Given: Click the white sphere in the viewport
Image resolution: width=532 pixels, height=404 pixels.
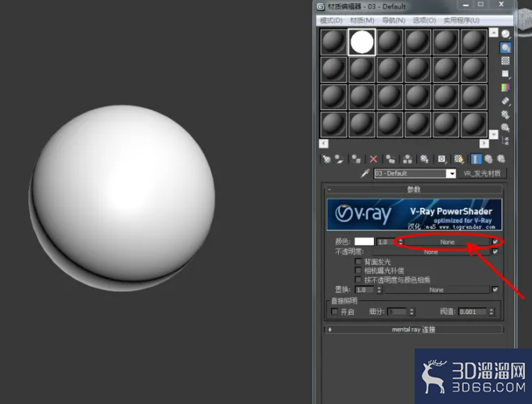Looking at the screenshot, I should click(x=122, y=198).
